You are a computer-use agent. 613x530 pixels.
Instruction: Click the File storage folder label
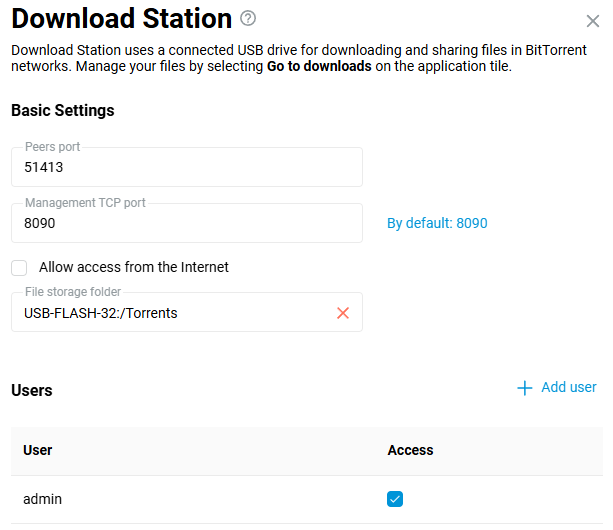pos(73,292)
